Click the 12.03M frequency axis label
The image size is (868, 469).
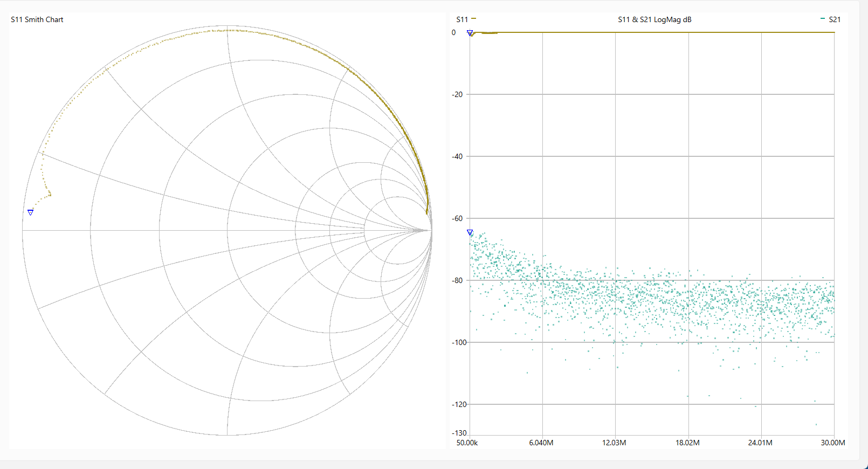coord(614,443)
